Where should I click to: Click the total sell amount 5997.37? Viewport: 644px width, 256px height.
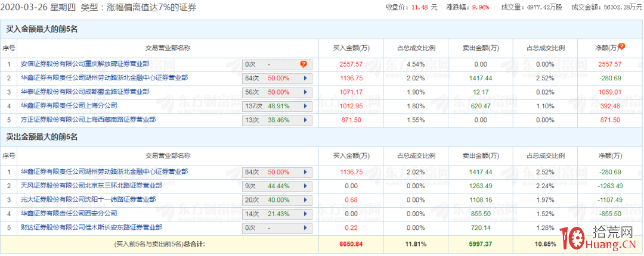click(480, 244)
